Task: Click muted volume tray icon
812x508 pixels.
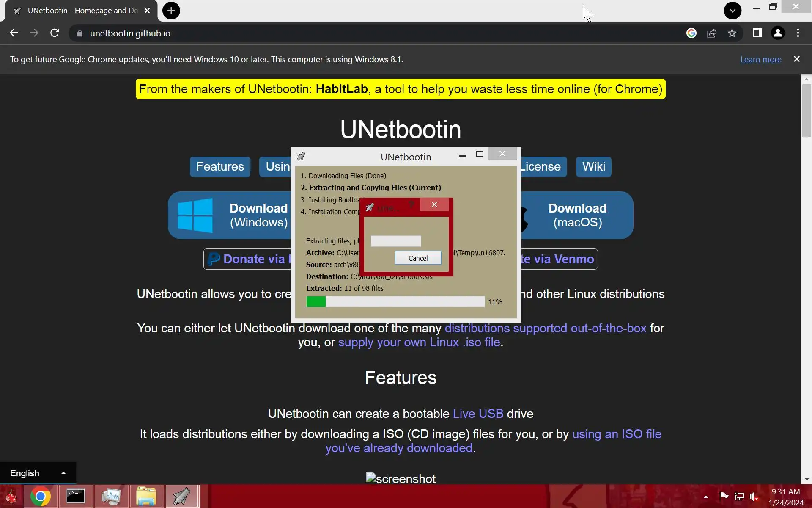Action: [754, 497]
